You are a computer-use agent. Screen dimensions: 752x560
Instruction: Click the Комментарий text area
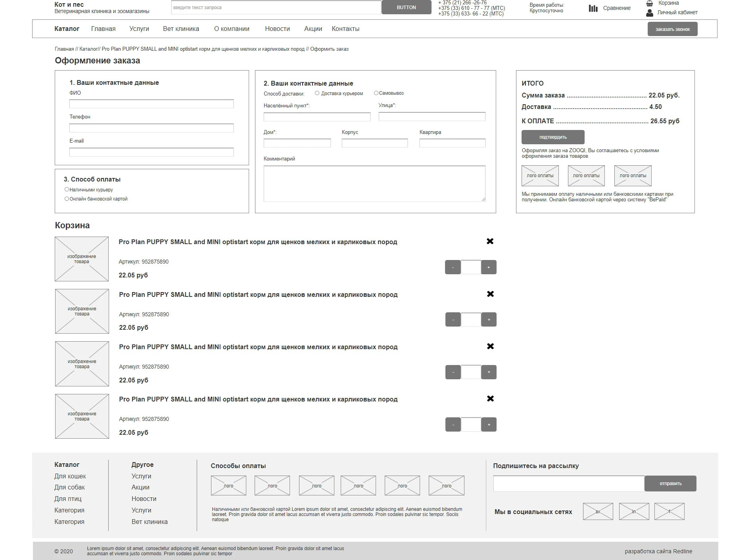[x=374, y=183]
